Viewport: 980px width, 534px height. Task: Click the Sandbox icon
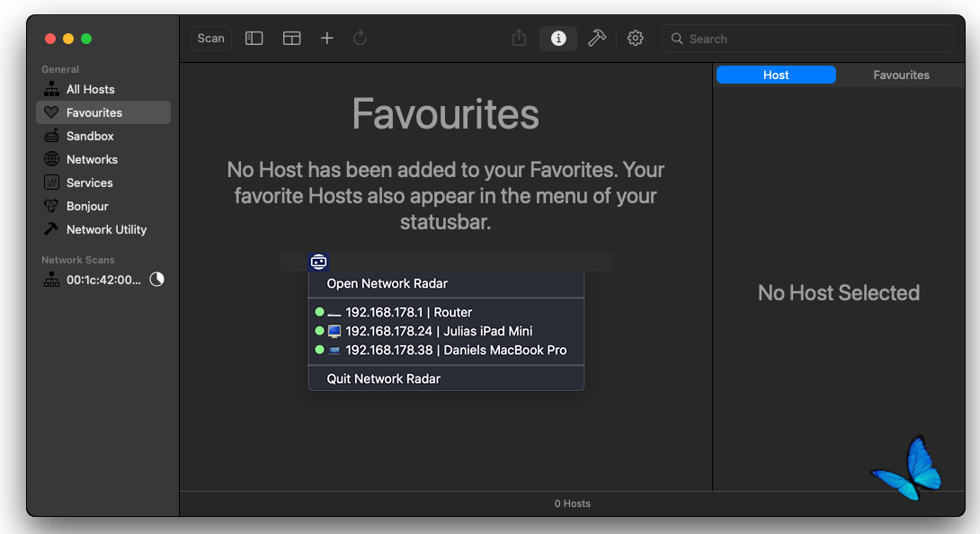pos(51,135)
